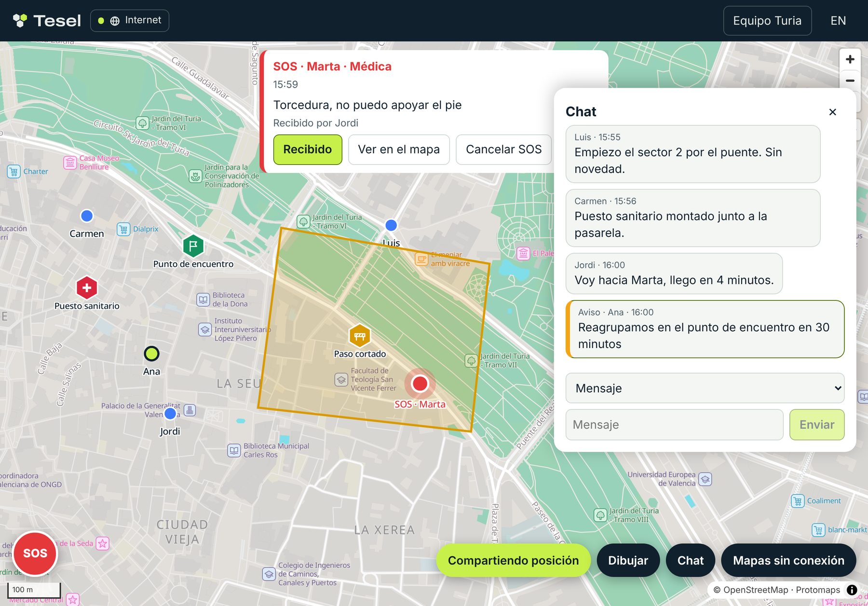Select Luis's blue position marker
This screenshot has height=606, width=868.
(x=391, y=225)
